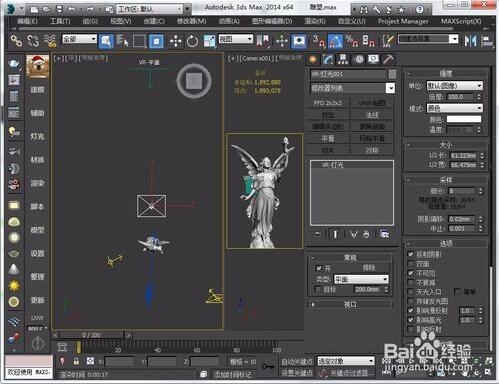Click the Mirror tool icon
The width and height of the screenshot is (499, 385).
click(x=470, y=41)
